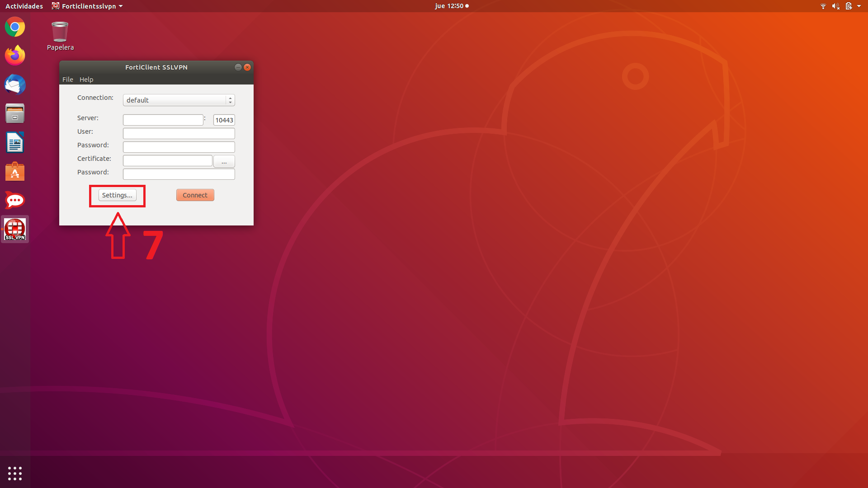Image resolution: width=868 pixels, height=488 pixels.
Task: Open the Help menu
Action: tap(86, 80)
